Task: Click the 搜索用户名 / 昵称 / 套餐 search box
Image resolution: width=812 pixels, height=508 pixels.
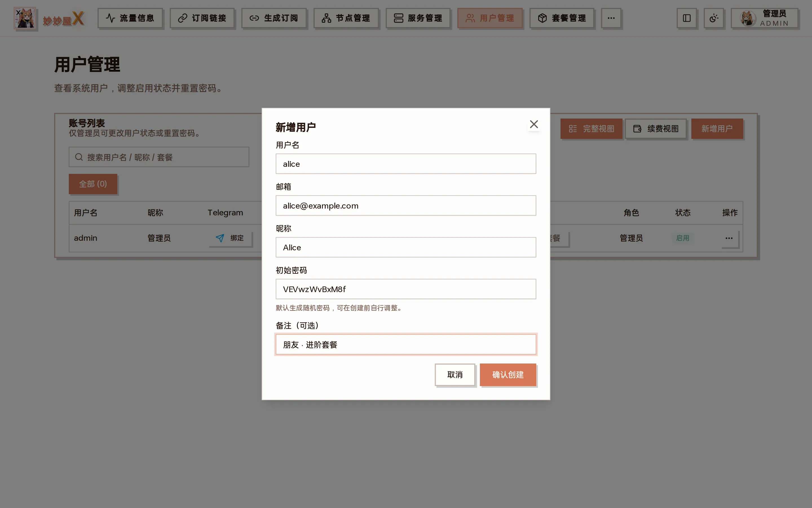Action: [159, 157]
